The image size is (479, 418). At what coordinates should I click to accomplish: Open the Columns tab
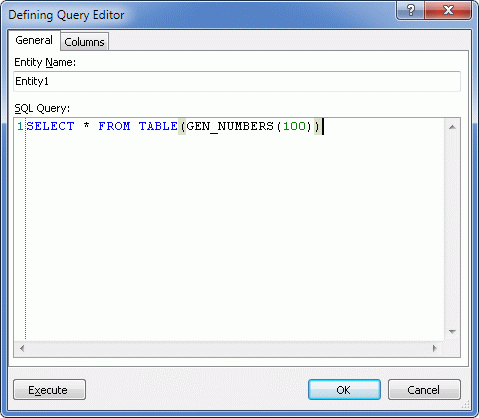point(84,42)
